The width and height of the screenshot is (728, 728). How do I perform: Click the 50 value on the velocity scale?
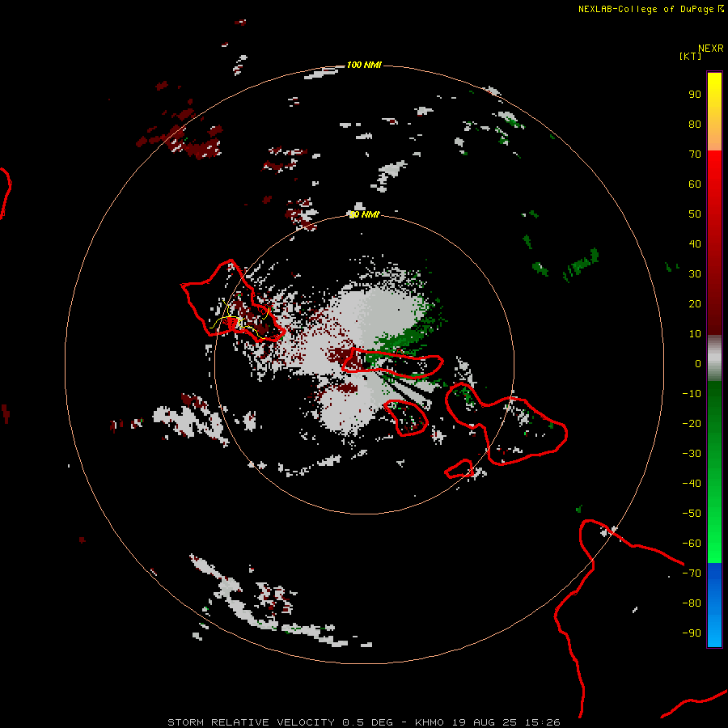tap(695, 214)
